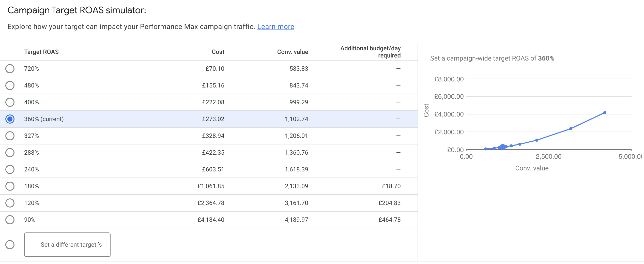Select the 120% target ROAS option
644x264 pixels.
10,203
